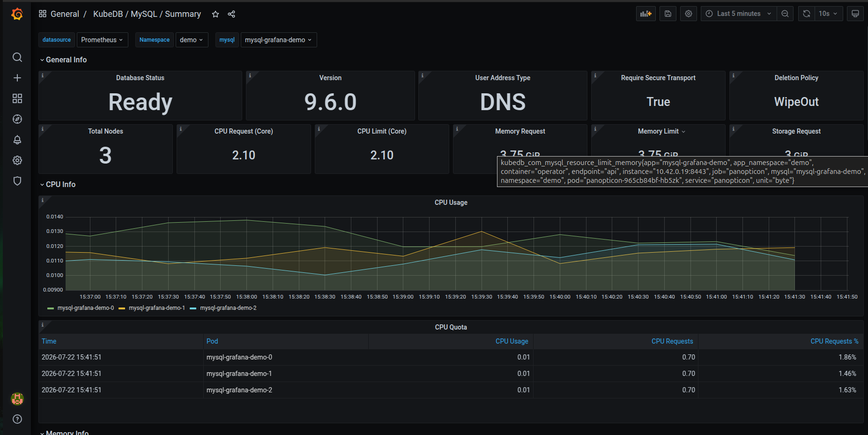
Task: Open the CPU Quota panel title menu
Action: (451, 327)
